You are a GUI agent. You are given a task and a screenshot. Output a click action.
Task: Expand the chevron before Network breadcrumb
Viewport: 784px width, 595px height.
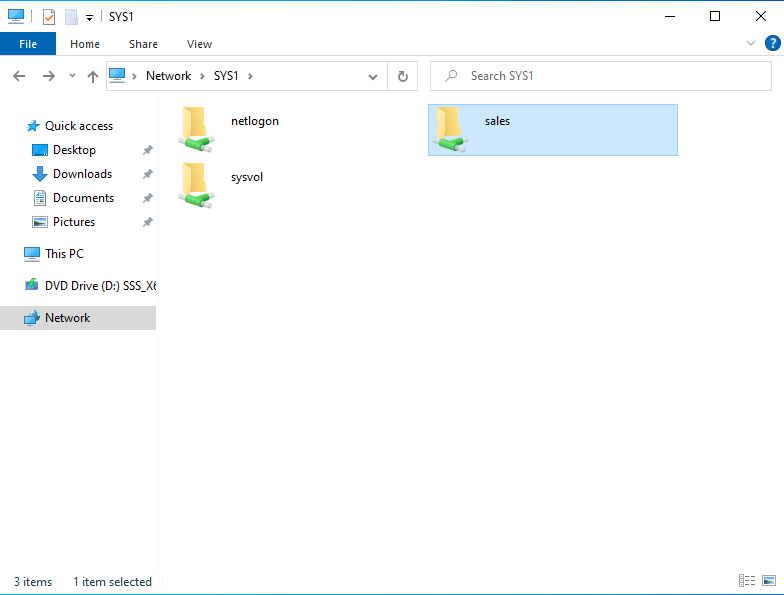point(134,76)
